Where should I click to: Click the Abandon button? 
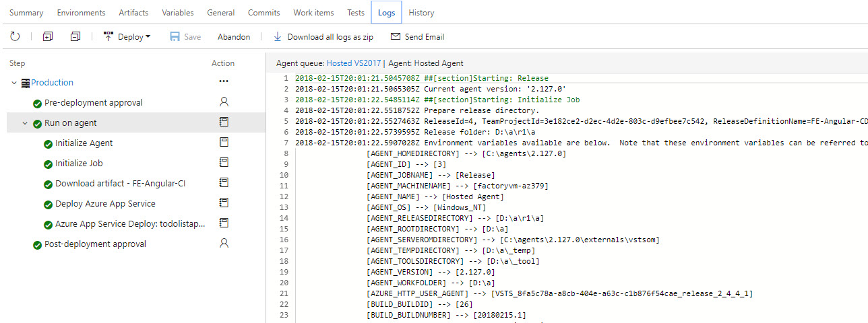pos(234,37)
